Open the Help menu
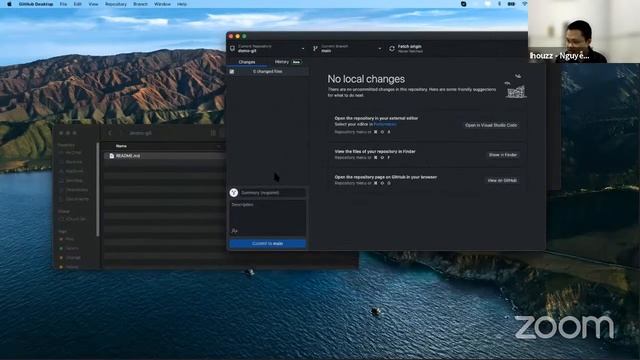Viewport: 640px width, 360px height. click(x=182, y=4)
